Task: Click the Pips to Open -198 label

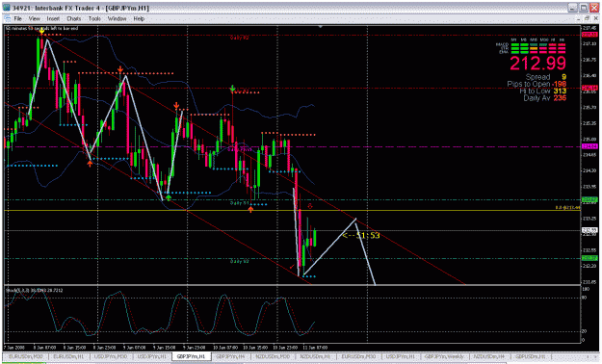Action: click(537, 84)
